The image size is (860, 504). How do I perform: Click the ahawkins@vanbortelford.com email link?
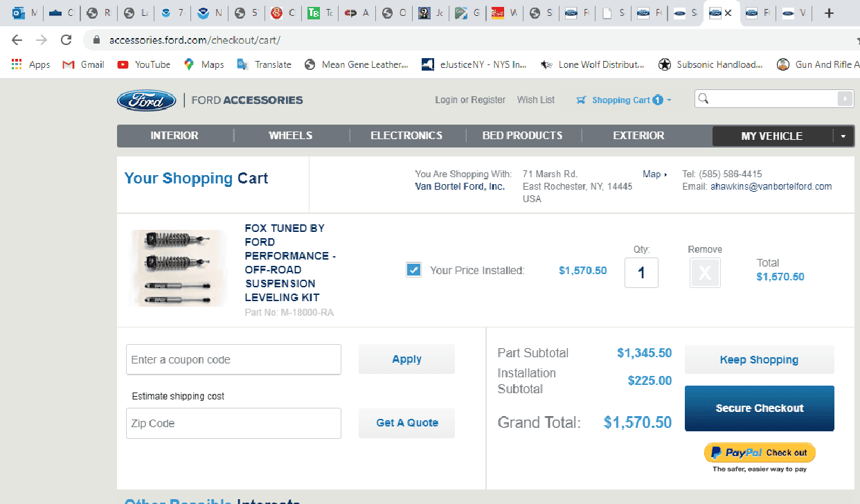pyautogui.click(x=771, y=186)
